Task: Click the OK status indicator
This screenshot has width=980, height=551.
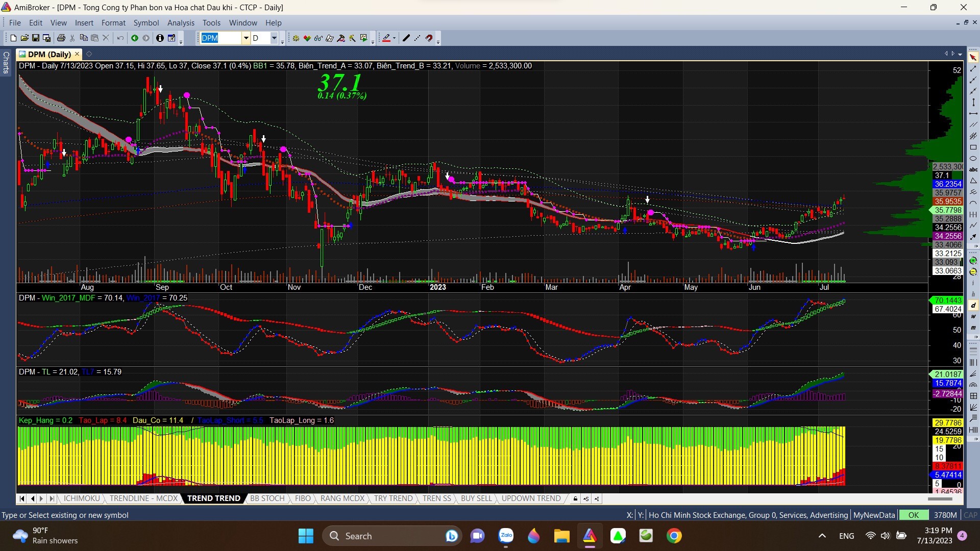Action: [913, 515]
